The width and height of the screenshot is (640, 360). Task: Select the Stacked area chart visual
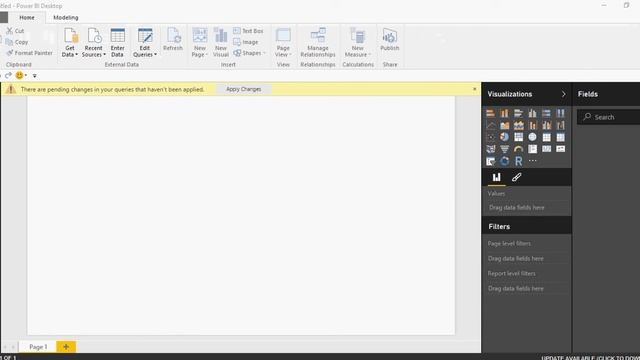518,125
